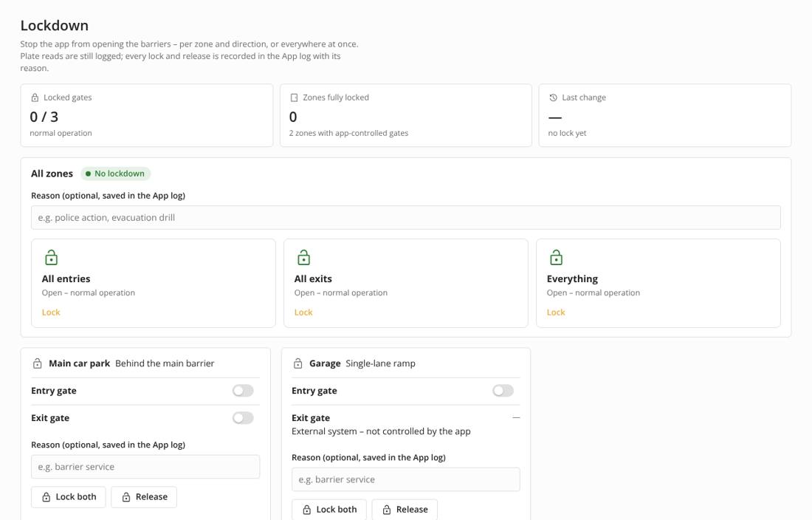Click Lock under the Everything card
The width and height of the screenshot is (812, 520).
point(556,312)
